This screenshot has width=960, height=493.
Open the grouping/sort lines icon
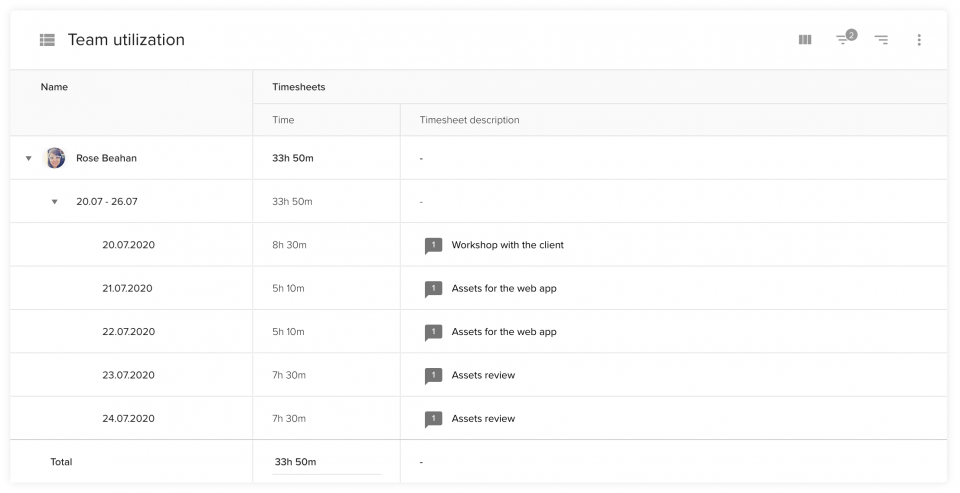tap(881, 40)
